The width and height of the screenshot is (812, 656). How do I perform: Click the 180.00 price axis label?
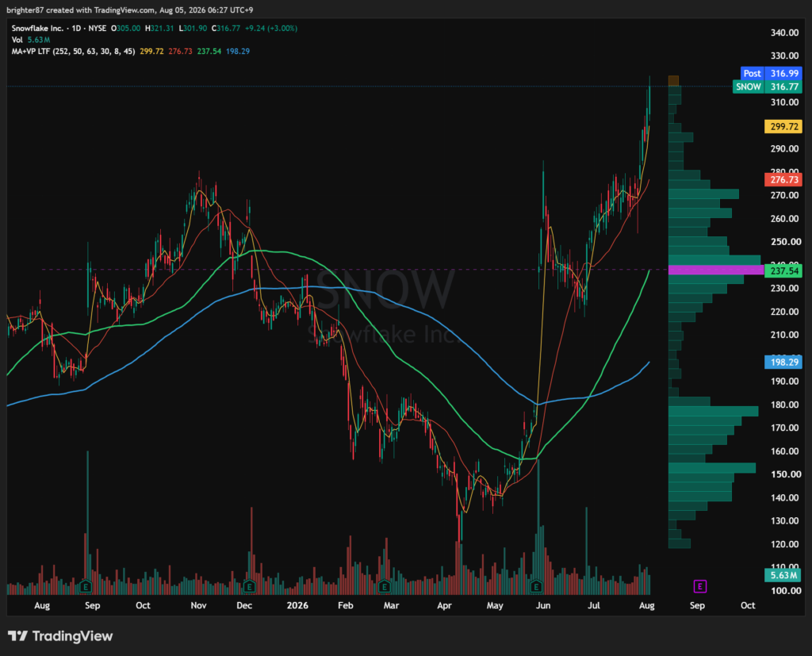click(x=784, y=405)
